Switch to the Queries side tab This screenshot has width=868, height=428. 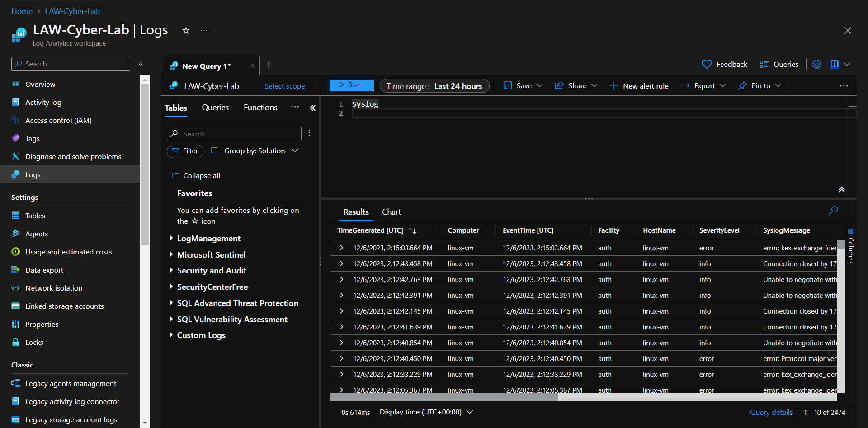(x=215, y=108)
